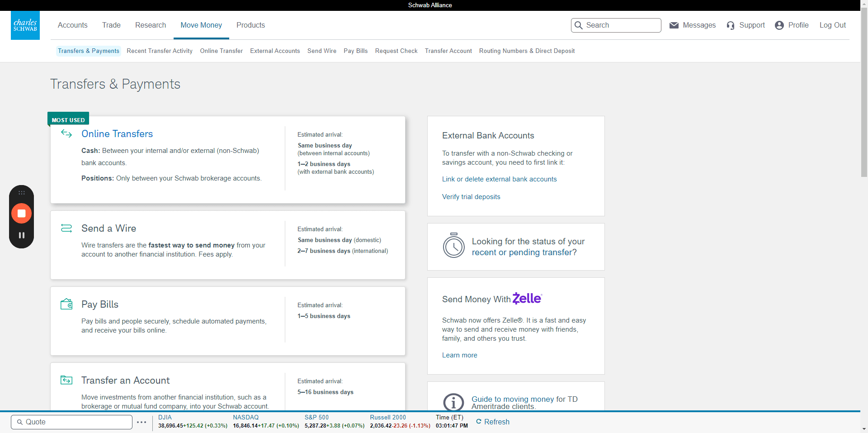
Task: Click the Quote input field
Action: pos(71,422)
